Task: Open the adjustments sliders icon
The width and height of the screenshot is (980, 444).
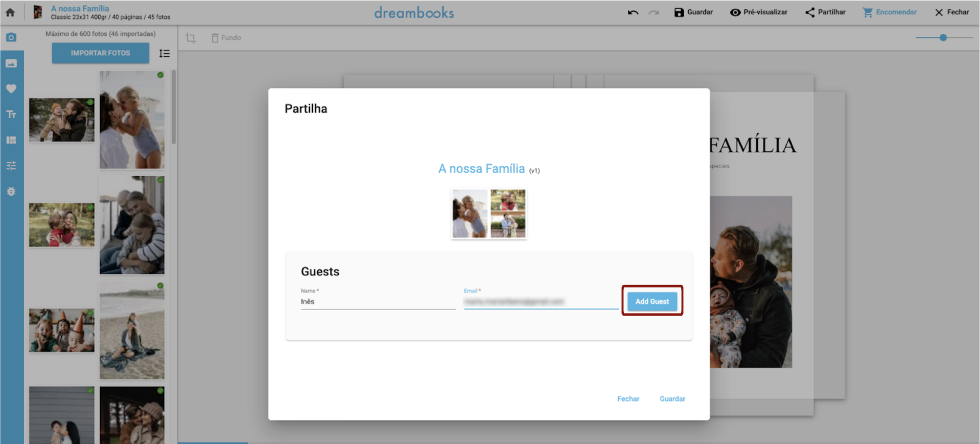Action: point(11,166)
